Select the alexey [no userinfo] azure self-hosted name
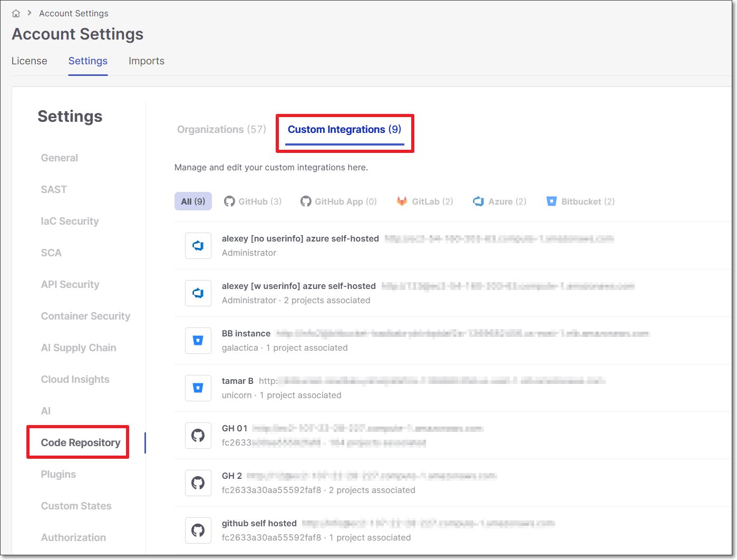This screenshot has height=560, width=737. coord(300,239)
